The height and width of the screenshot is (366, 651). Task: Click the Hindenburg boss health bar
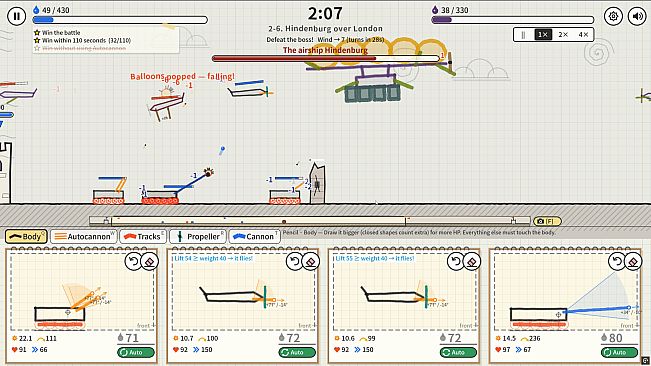coord(326,59)
